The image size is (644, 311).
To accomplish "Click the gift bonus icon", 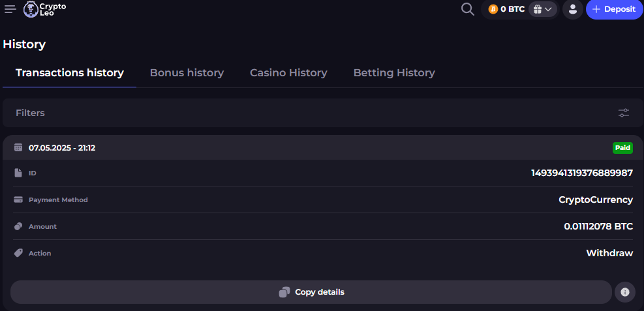I will pos(537,9).
